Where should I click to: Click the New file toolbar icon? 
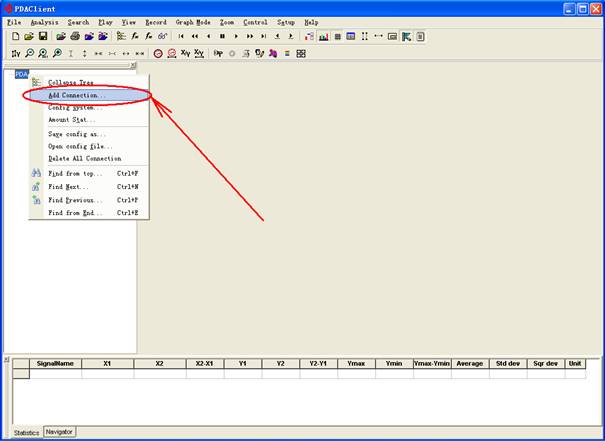pos(15,36)
